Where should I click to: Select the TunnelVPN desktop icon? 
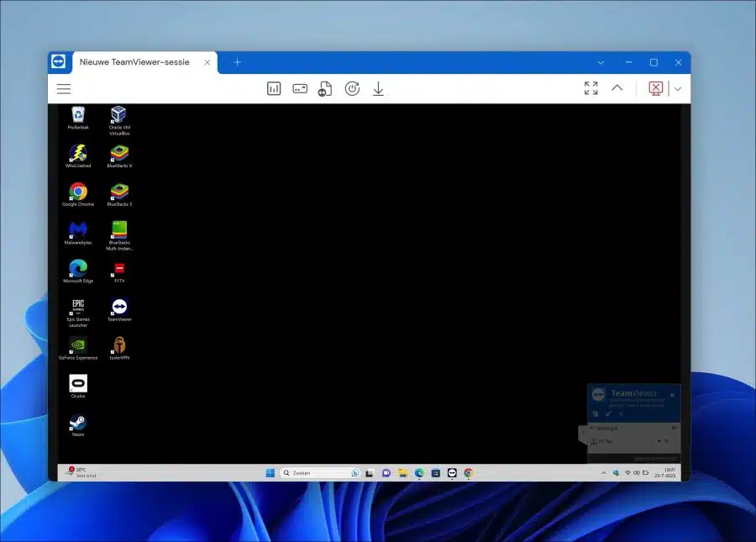point(119,348)
